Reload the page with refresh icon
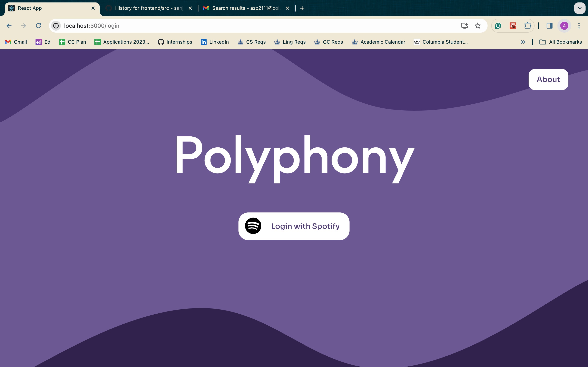The image size is (588, 367). pos(38,26)
